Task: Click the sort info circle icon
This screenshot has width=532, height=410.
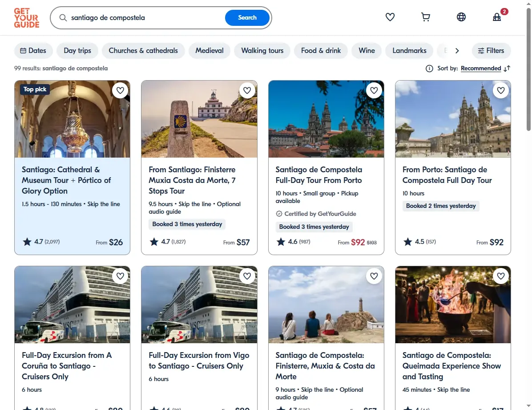Action: (429, 69)
